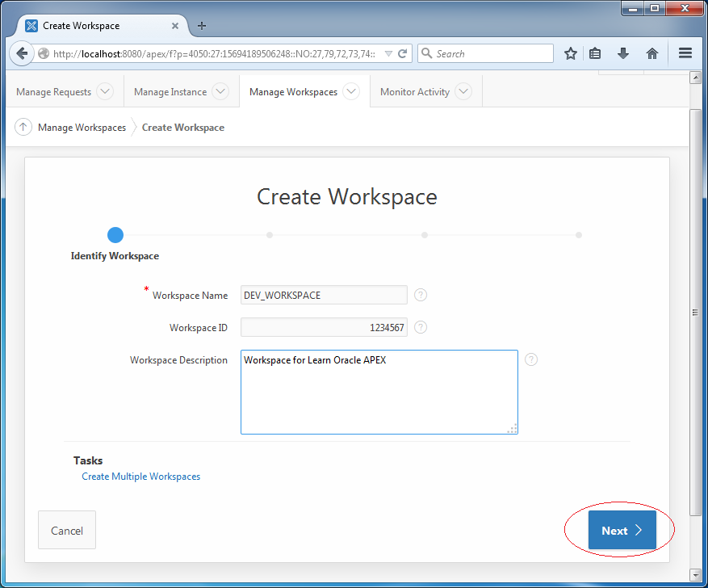Image resolution: width=708 pixels, height=588 pixels.
Task: Focus the Workspace Name input field
Action: [x=324, y=295]
